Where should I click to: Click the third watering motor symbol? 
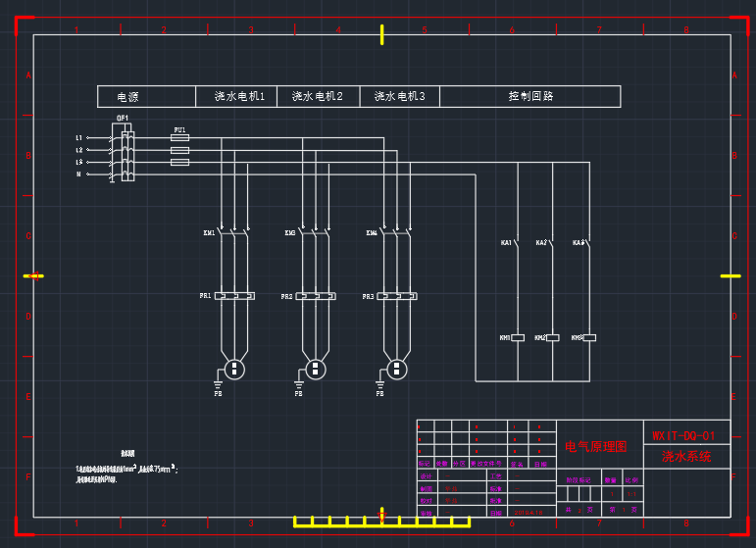pos(396,369)
